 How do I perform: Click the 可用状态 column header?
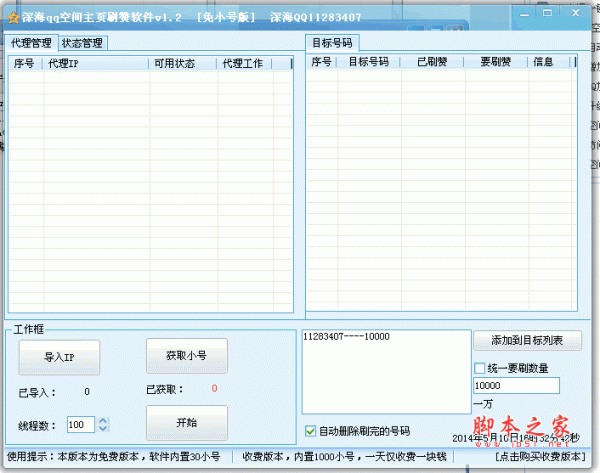(x=183, y=63)
